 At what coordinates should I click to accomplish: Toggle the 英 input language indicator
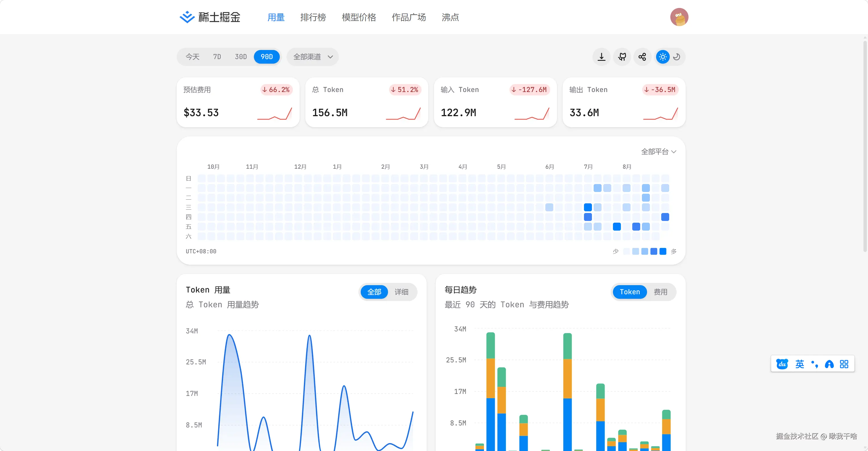pos(800,364)
